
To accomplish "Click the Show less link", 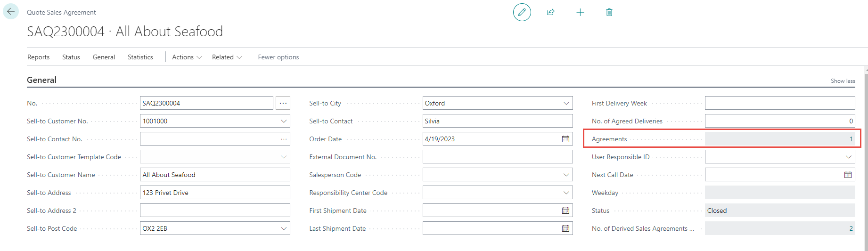I will click(843, 81).
